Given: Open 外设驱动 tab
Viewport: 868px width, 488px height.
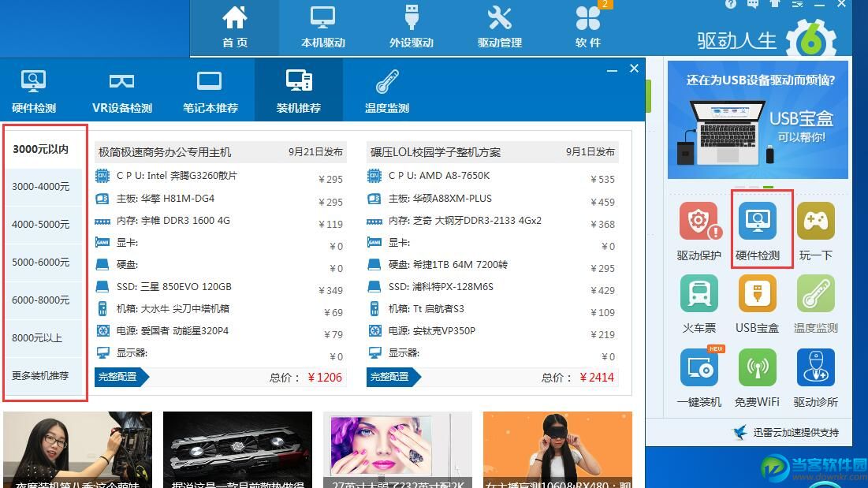Looking at the screenshot, I should (x=411, y=27).
